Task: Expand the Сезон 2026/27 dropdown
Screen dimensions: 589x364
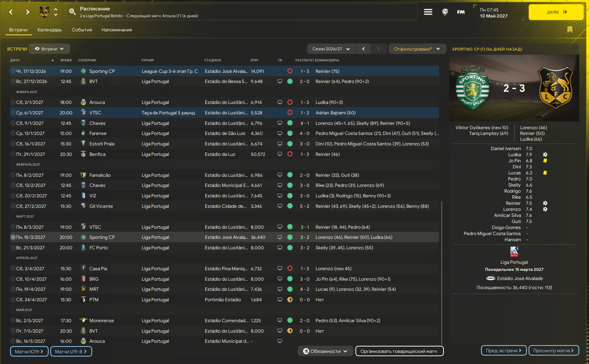Action: click(331, 49)
